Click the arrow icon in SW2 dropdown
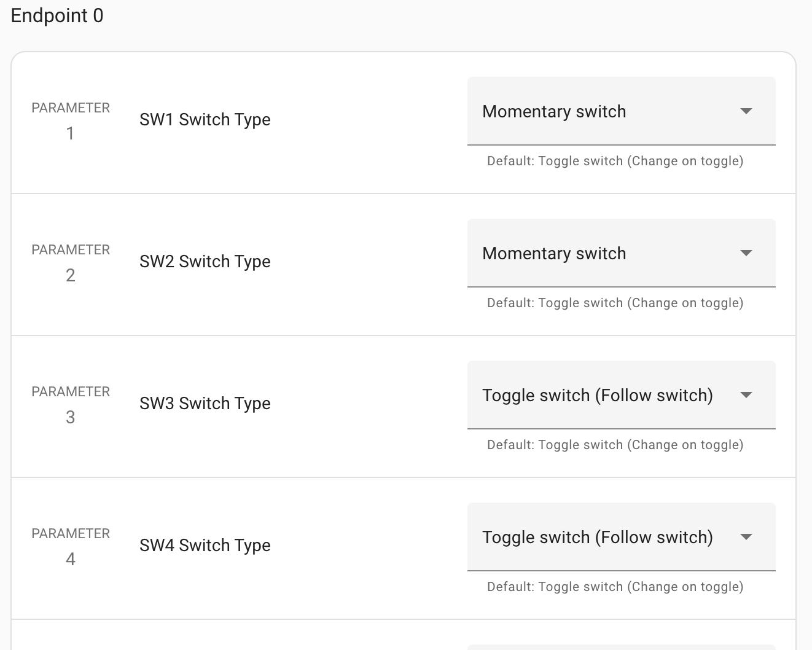The height and width of the screenshot is (650, 812). coord(746,253)
